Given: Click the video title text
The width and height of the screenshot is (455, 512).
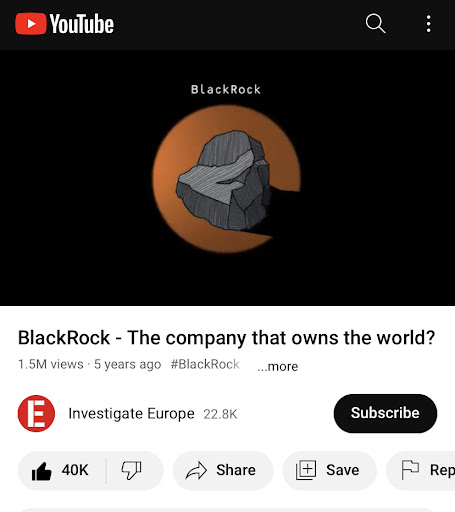Looking at the screenshot, I should pyautogui.click(x=227, y=338).
